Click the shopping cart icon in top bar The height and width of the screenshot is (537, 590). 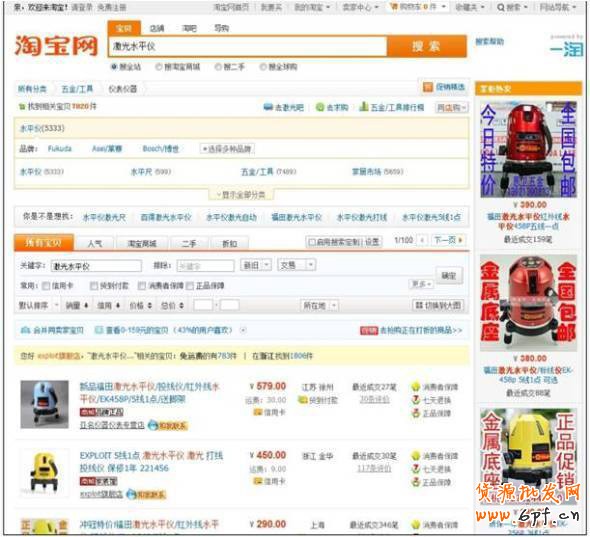(x=394, y=6)
